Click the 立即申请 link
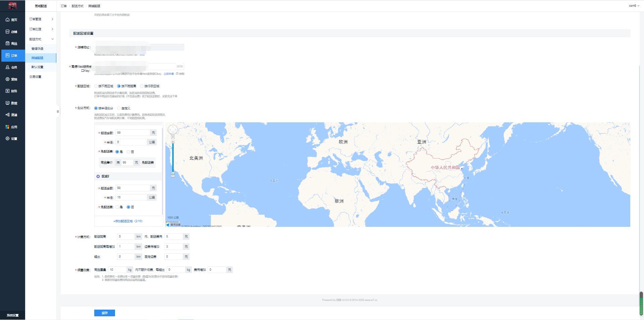 [169, 74]
